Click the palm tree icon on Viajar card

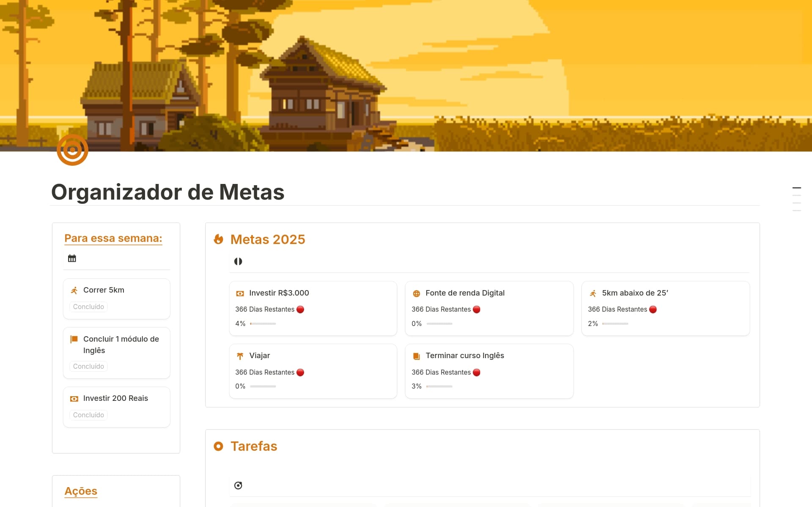240,356
